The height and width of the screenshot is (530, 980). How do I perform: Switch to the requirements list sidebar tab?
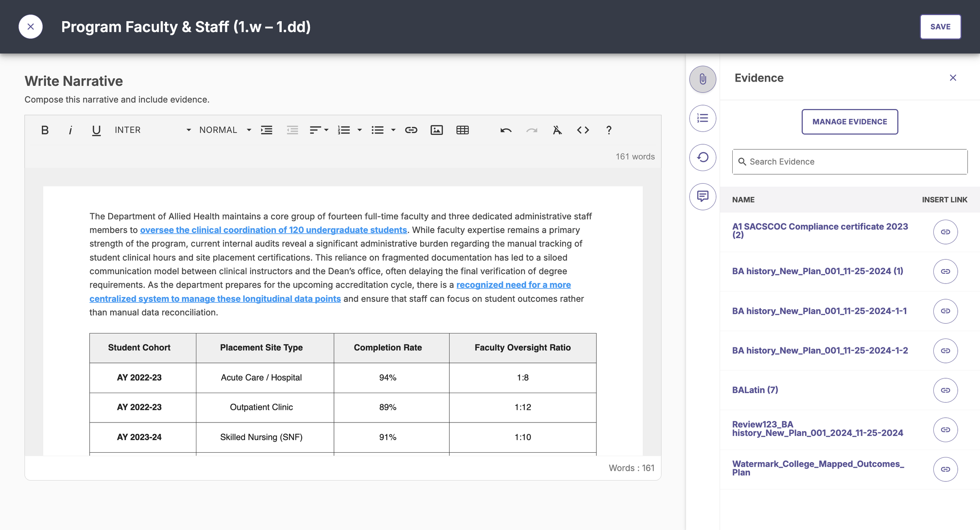[x=702, y=118]
